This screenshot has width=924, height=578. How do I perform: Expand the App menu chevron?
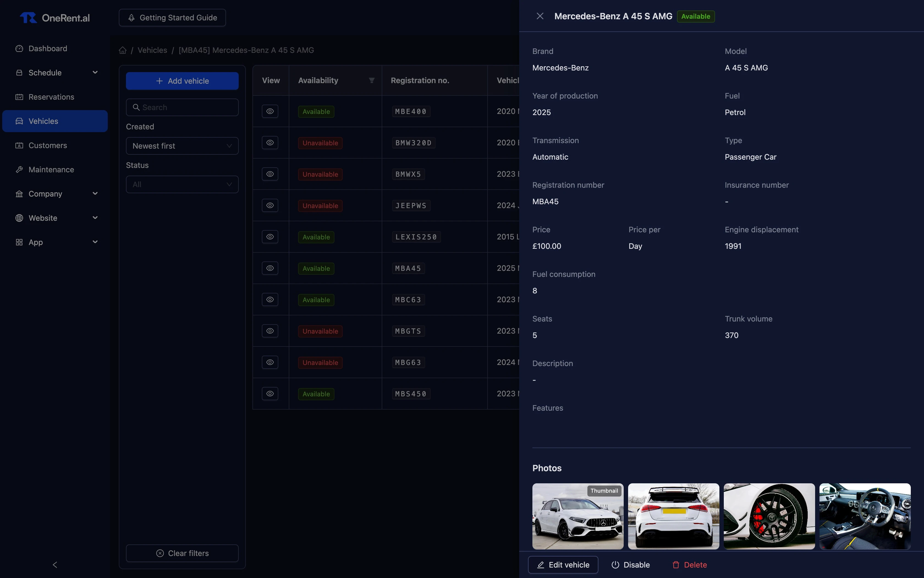point(95,242)
